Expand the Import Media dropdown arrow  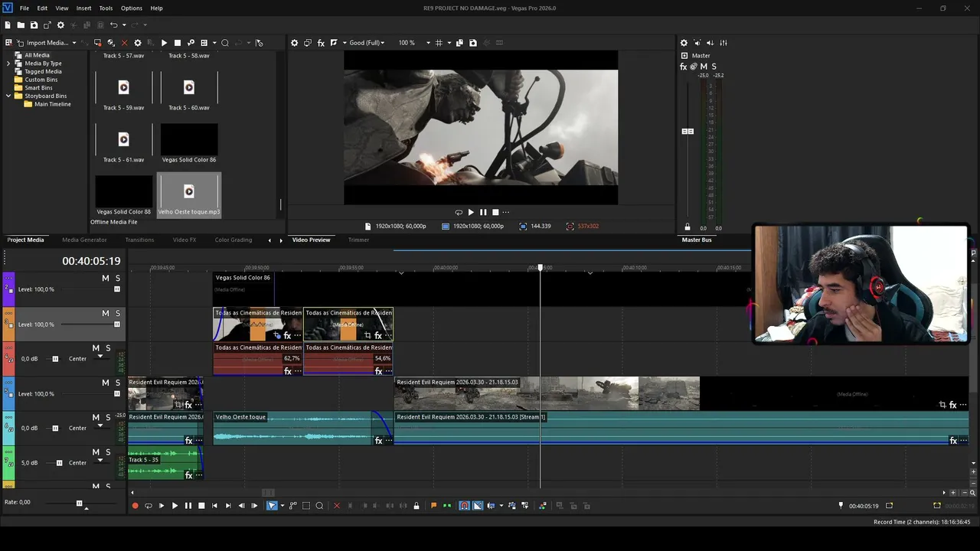74,43
